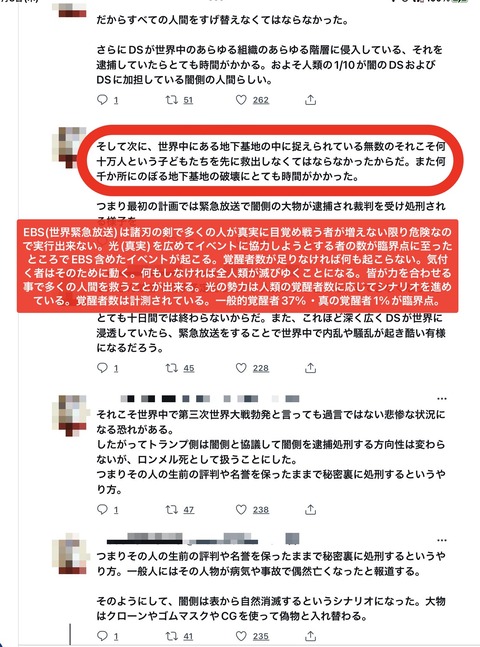Viewport: 480px width, 647px height.
Task: Open the blurred username on 第三次世界大戦 tweet
Action: click(210, 399)
